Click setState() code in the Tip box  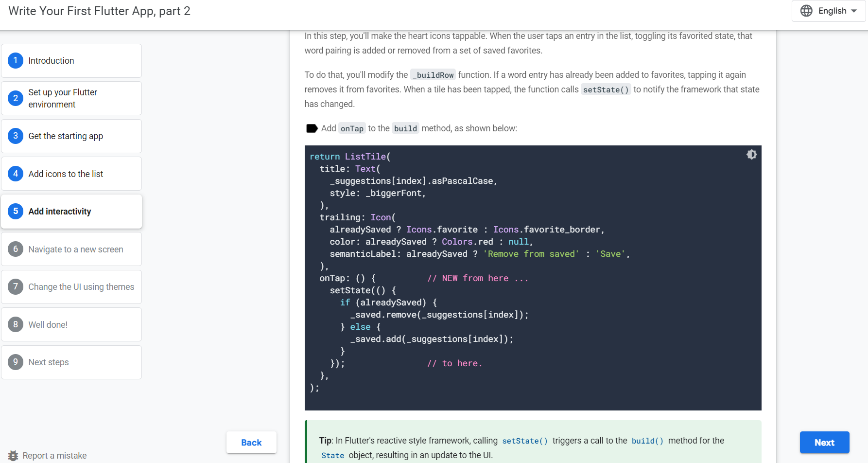525,441
